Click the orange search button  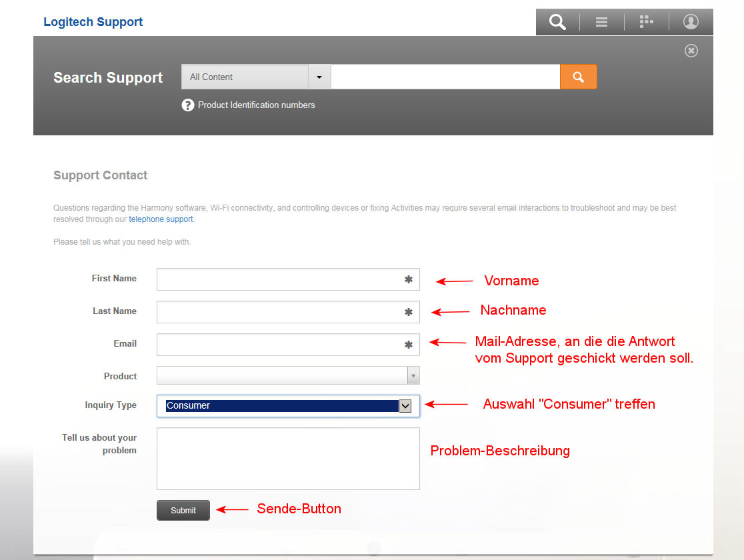pyautogui.click(x=578, y=77)
